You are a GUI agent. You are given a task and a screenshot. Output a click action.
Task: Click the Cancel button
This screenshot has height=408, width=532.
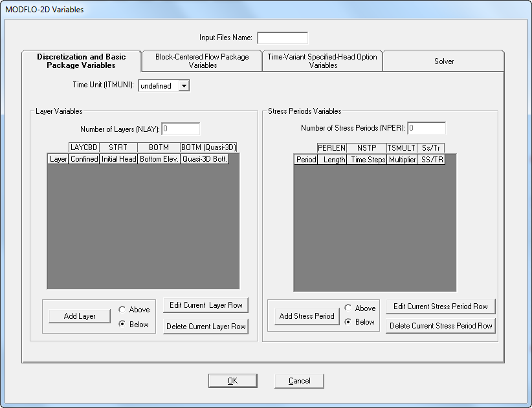click(299, 381)
